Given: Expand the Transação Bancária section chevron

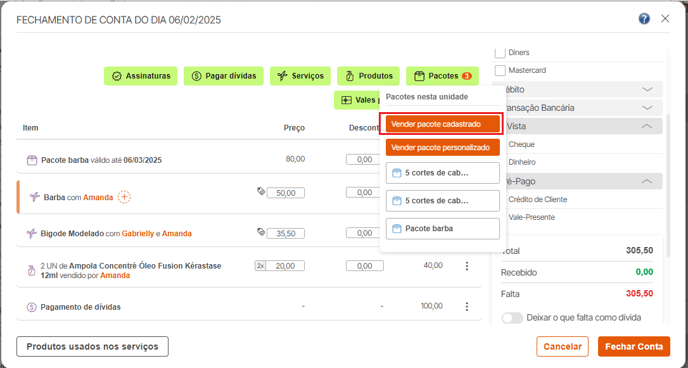Looking at the screenshot, I should (647, 108).
